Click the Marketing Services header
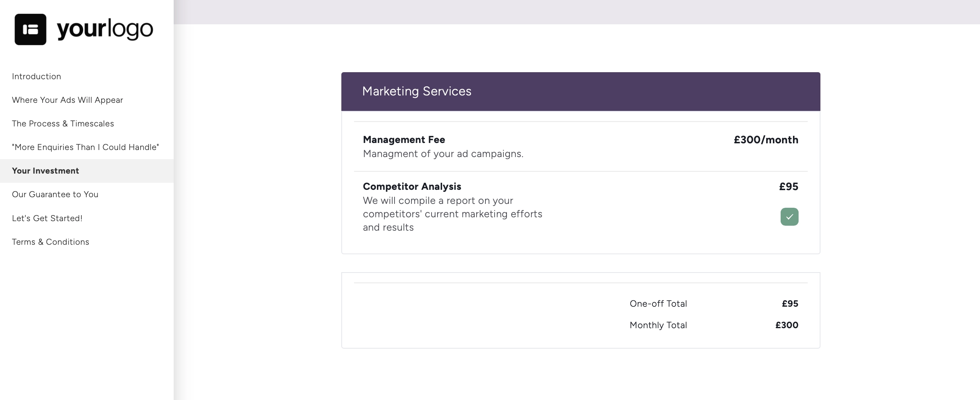The width and height of the screenshot is (980, 400). (x=581, y=92)
